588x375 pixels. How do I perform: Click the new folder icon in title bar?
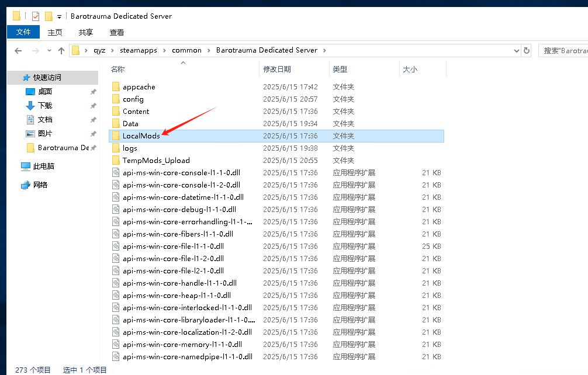[x=49, y=16]
